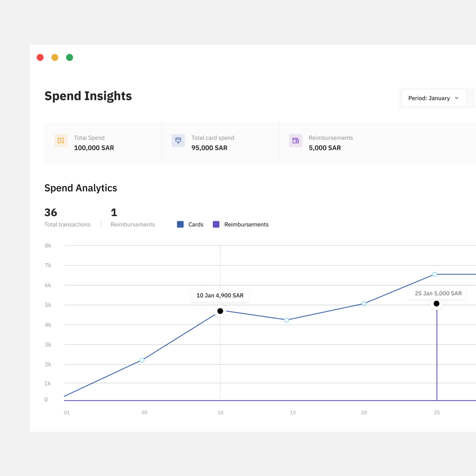Click the data point marker on 25 Jan
Screen dimensions: 476x476
point(436,303)
